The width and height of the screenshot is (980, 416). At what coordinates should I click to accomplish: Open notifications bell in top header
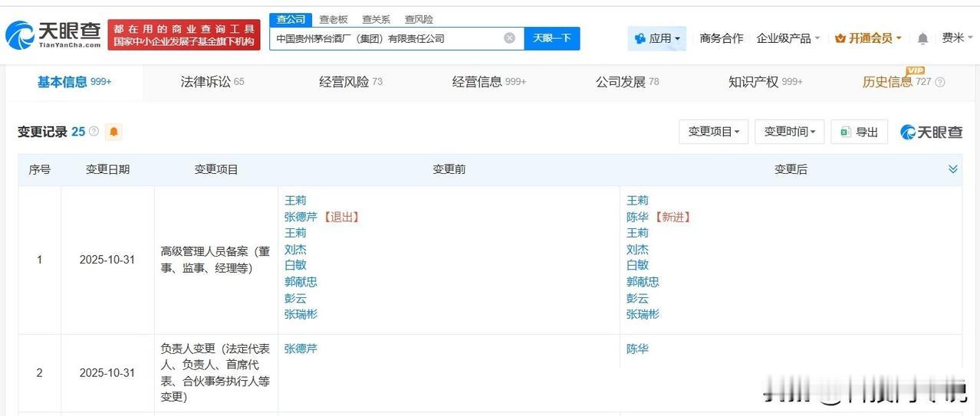tap(922, 38)
